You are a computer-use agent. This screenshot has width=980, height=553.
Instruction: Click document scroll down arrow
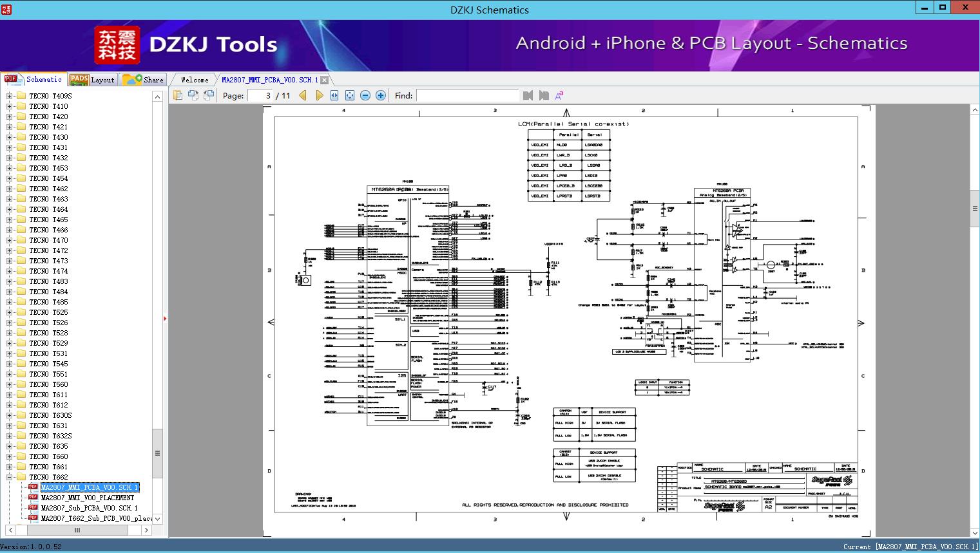[975, 533]
